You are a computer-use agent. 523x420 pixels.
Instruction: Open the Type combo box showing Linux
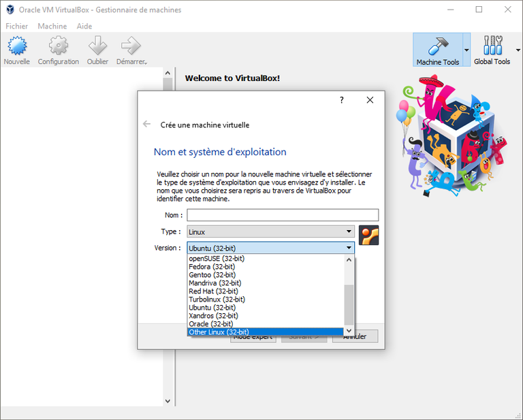270,231
